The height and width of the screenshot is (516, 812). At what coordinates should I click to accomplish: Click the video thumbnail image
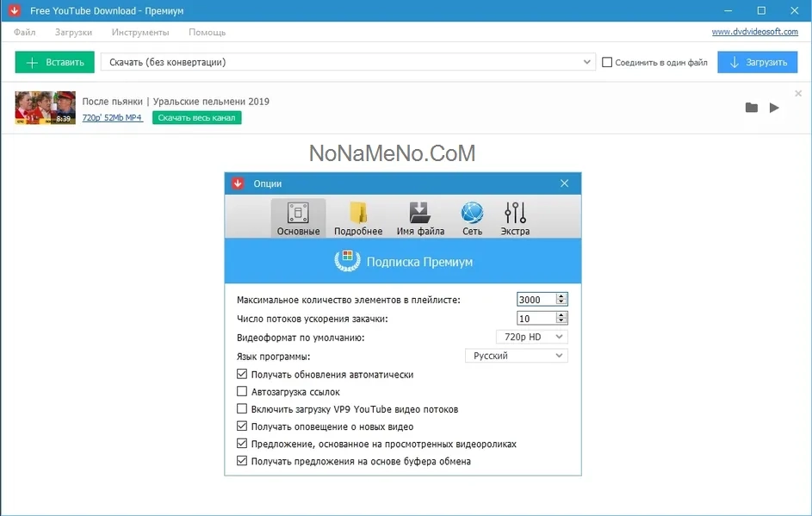tap(45, 108)
